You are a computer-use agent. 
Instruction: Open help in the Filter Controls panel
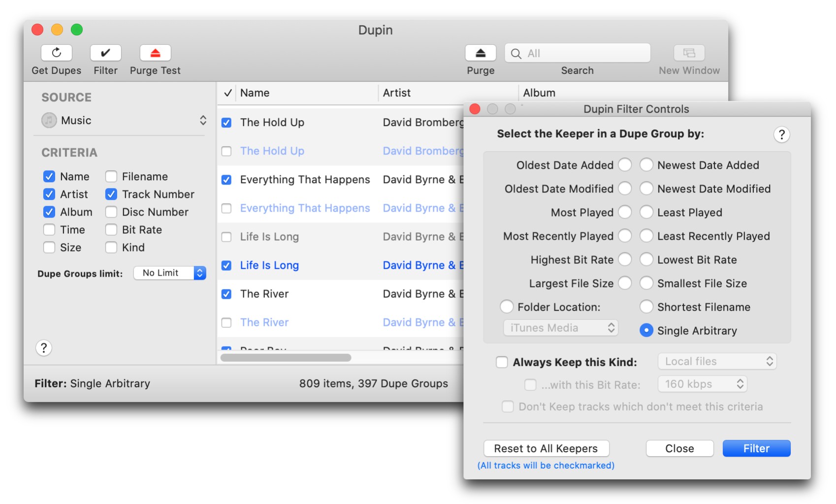pyautogui.click(x=781, y=134)
